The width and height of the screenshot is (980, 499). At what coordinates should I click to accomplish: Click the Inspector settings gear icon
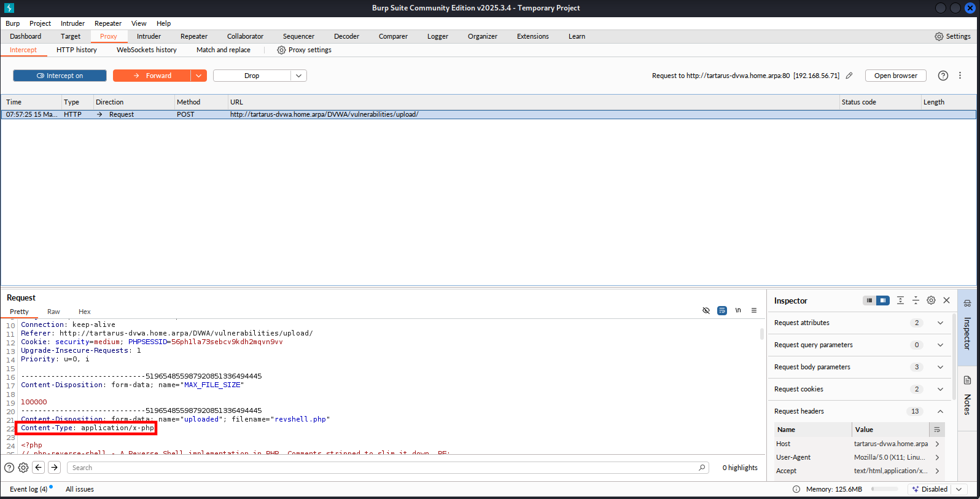(931, 301)
